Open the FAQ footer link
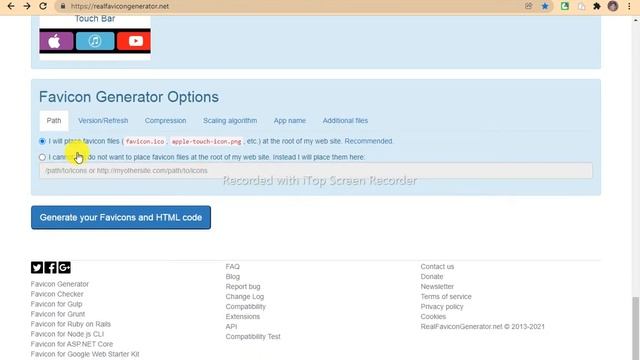The image size is (640, 360). pos(233,267)
